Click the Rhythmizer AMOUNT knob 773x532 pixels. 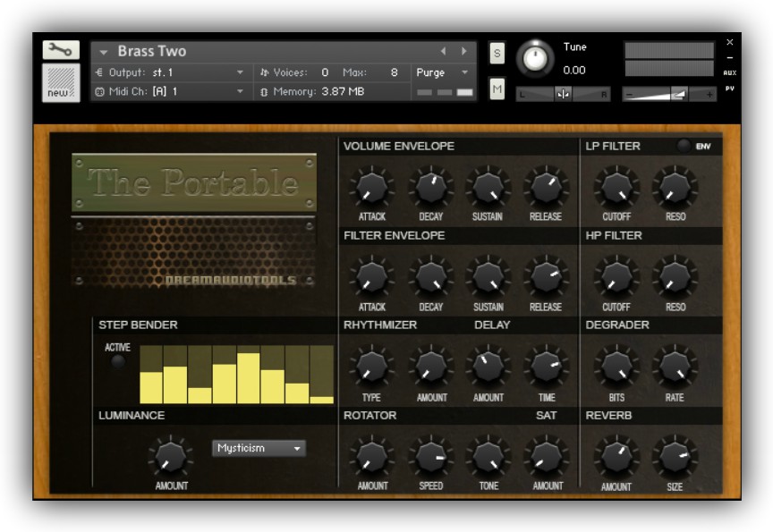point(430,368)
